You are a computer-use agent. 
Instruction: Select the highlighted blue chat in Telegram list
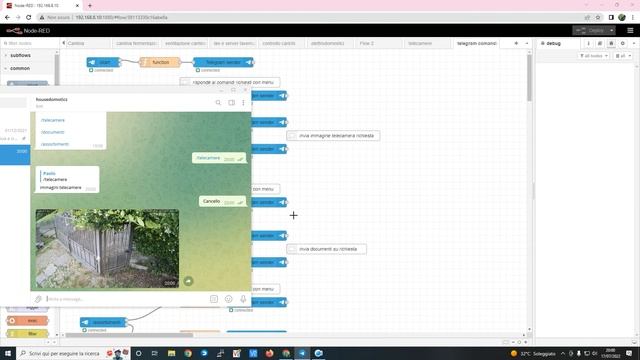pos(15,155)
